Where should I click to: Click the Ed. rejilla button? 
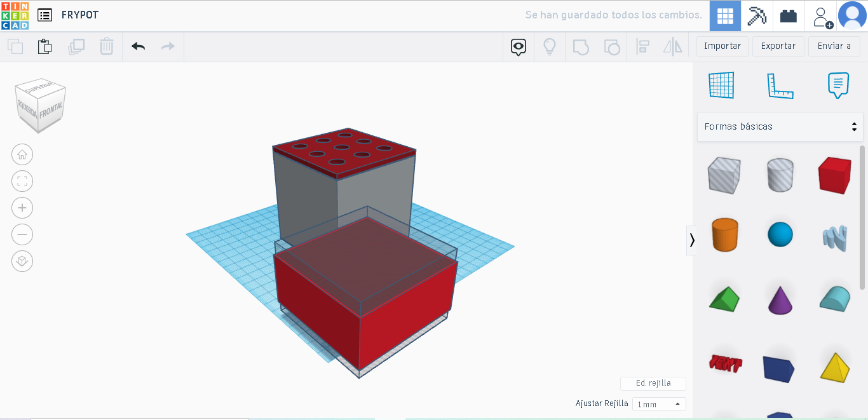[x=653, y=383]
